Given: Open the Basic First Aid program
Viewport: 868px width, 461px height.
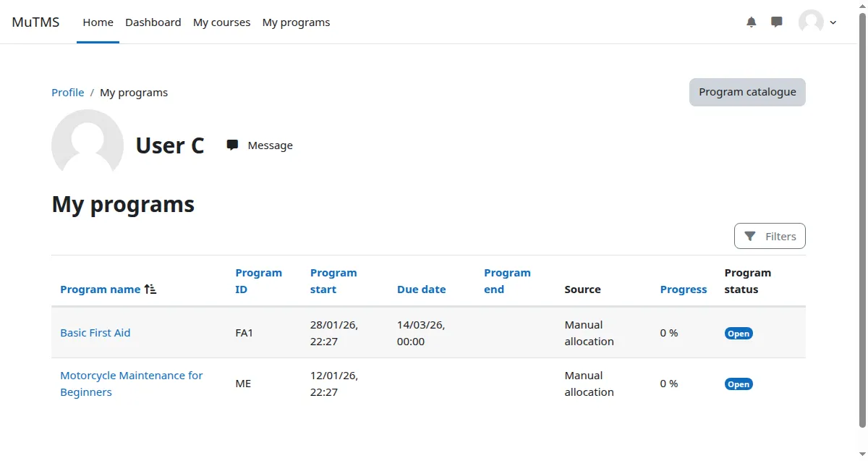Looking at the screenshot, I should [x=95, y=332].
